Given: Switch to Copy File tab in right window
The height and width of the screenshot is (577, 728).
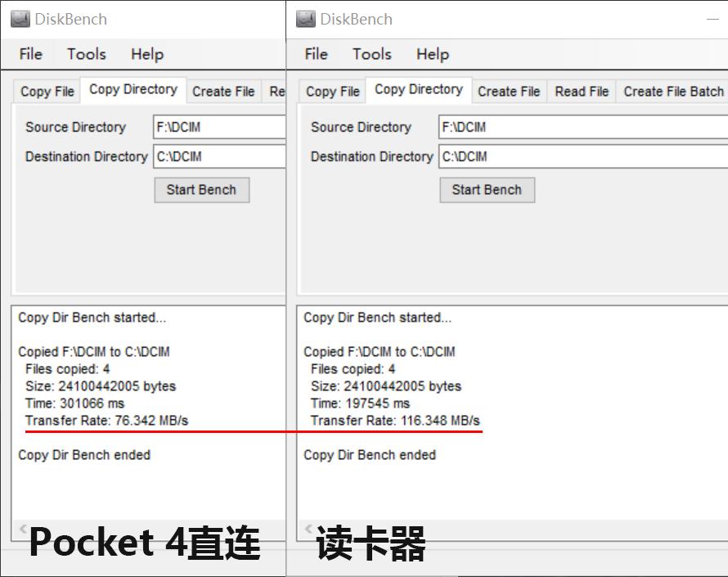Looking at the screenshot, I should [333, 92].
